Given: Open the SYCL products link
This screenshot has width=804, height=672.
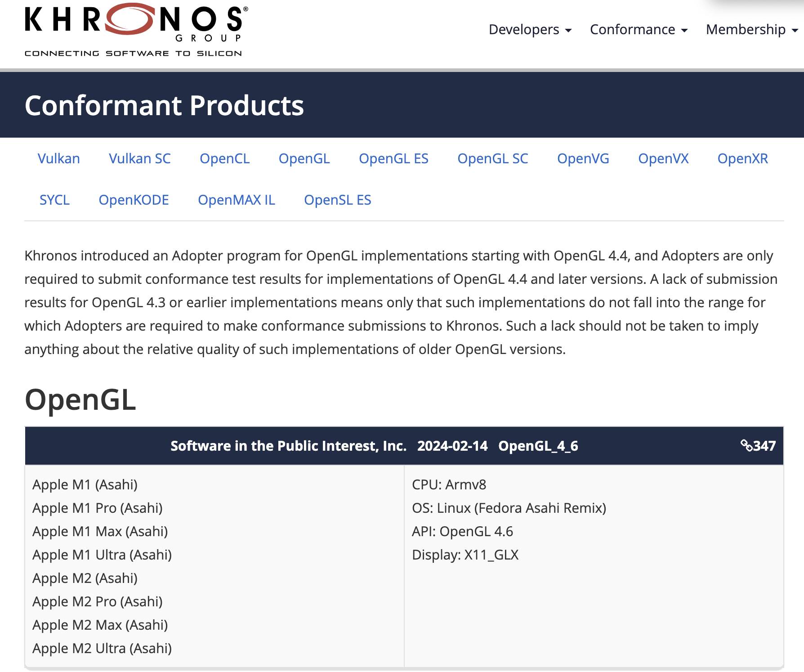Looking at the screenshot, I should coord(55,200).
